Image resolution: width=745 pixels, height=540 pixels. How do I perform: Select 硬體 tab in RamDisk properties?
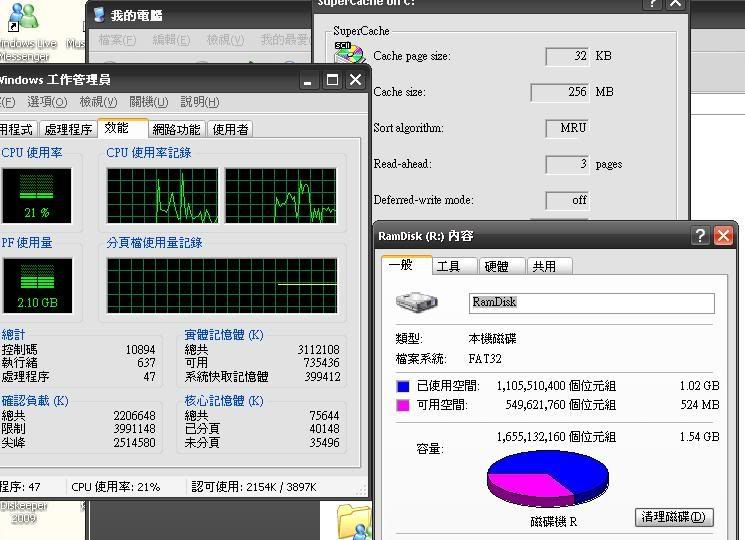[x=502, y=266]
